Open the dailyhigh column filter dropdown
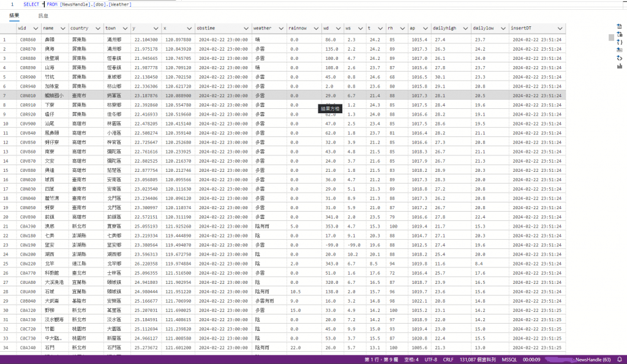The width and height of the screenshot is (627, 364). [465, 28]
